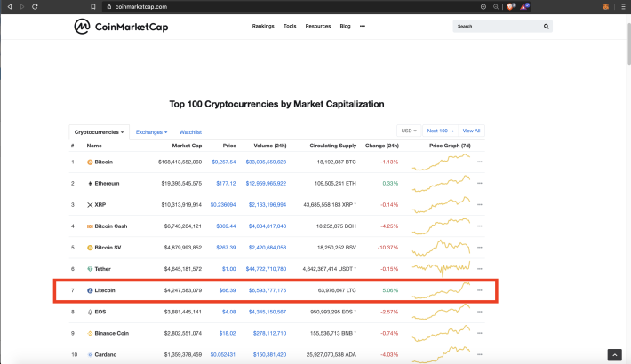The width and height of the screenshot is (631, 364).
Task: Open the Litecoin name link
Action: 105,290
